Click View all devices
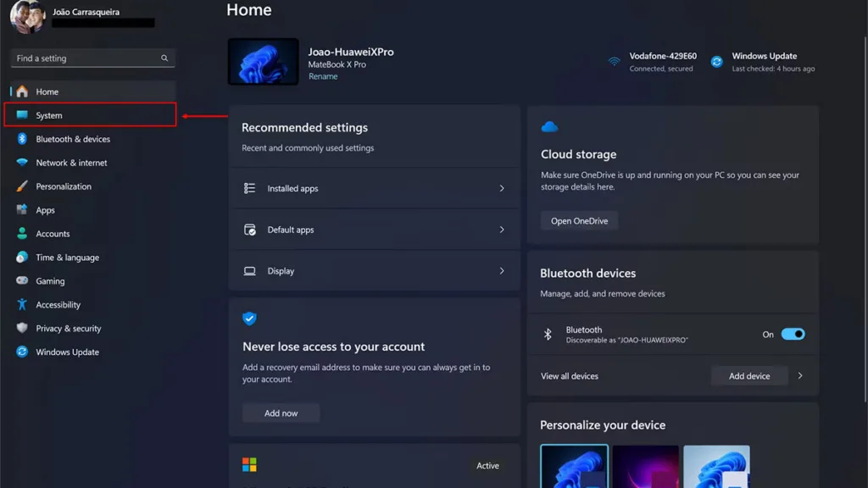This screenshot has width=868, height=488. pyautogui.click(x=569, y=376)
